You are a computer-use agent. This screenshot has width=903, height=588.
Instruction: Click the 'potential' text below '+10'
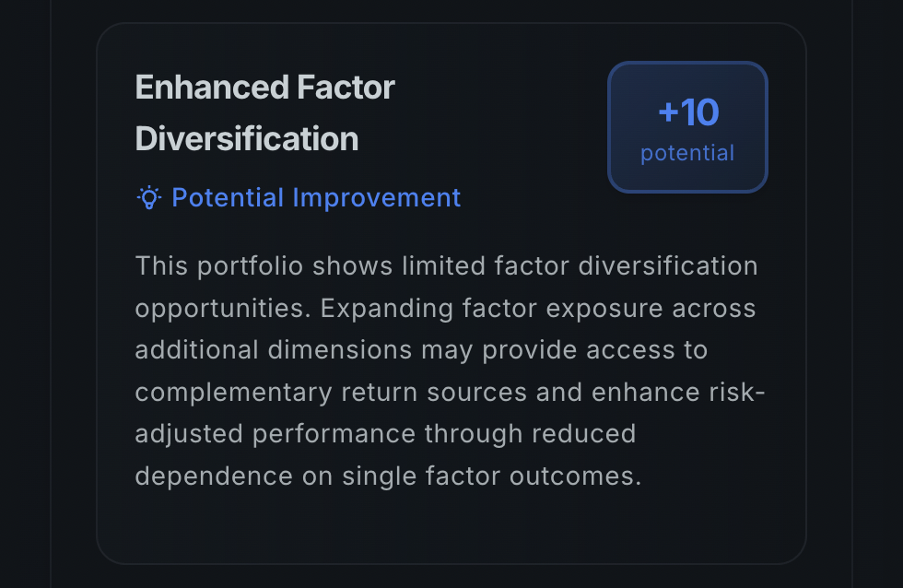tap(687, 153)
